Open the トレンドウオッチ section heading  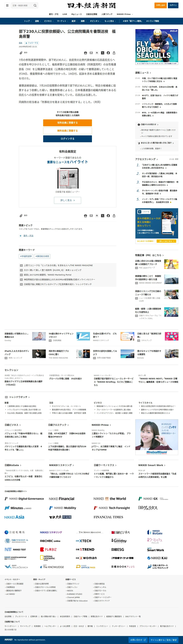coord(19,397)
